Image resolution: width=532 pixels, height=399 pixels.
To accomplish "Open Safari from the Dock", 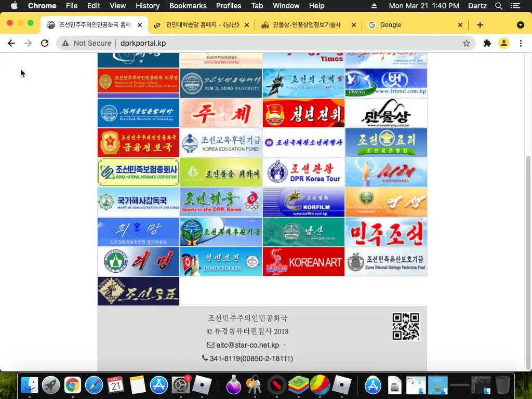I will click(x=94, y=385).
